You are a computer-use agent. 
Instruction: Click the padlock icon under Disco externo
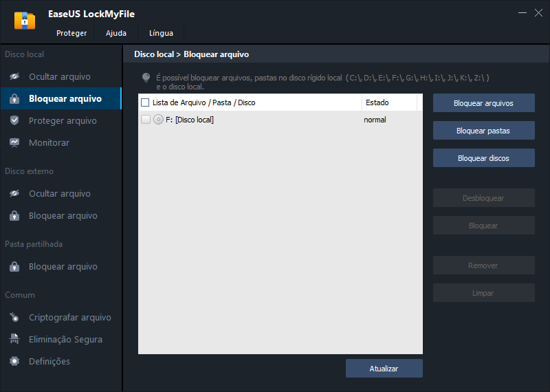[x=14, y=215]
